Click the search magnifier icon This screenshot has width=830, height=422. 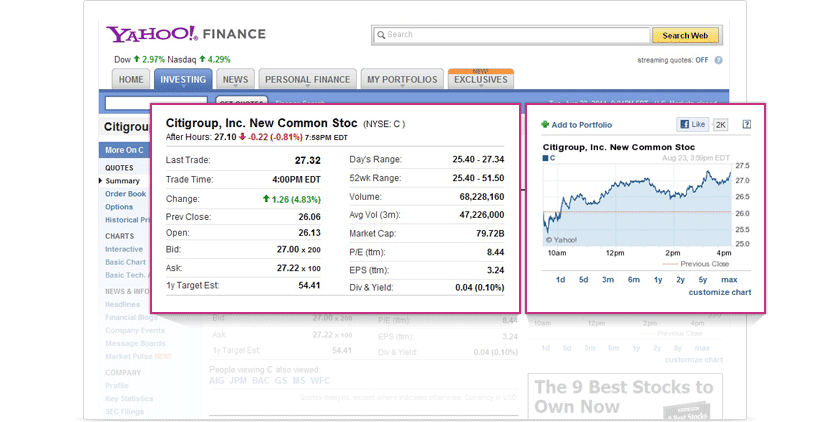point(381,35)
